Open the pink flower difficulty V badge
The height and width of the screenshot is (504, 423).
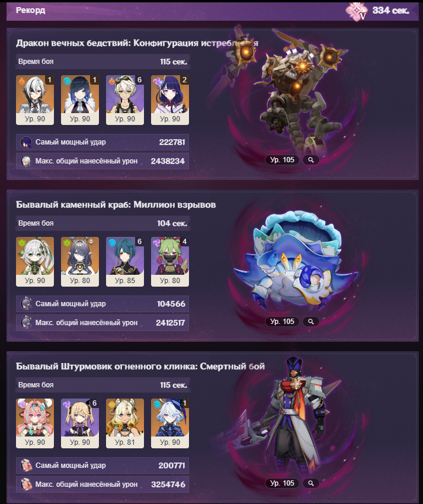point(357,12)
